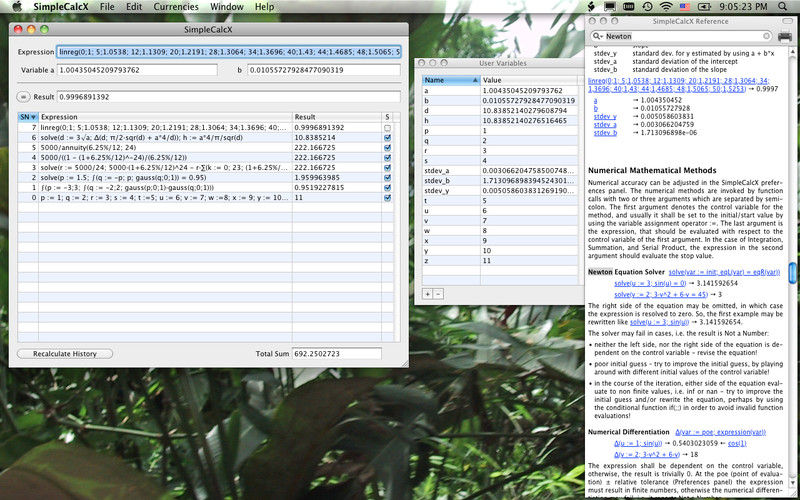
Task: Click the Recalculate History button
Action: point(65,354)
